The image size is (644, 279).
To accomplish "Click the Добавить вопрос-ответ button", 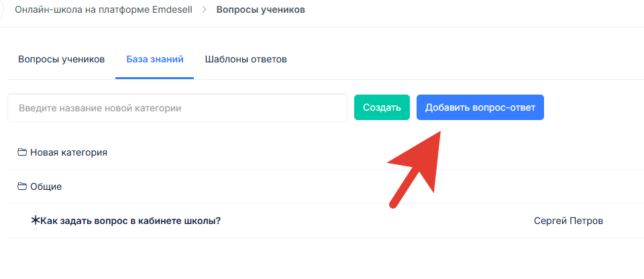I will (x=480, y=107).
